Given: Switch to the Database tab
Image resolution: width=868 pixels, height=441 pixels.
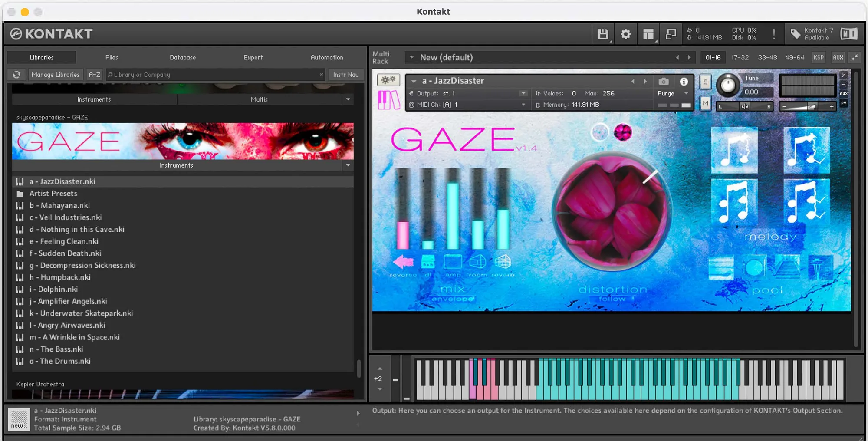Looking at the screenshot, I should click(x=183, y=57).
